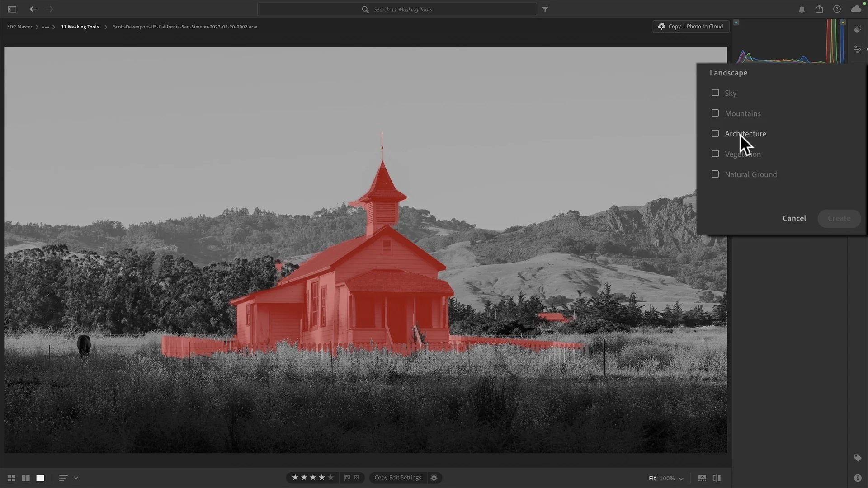Toggle the left panel sidebar icon
The image size is (868, 488).
tap(12, 9)
